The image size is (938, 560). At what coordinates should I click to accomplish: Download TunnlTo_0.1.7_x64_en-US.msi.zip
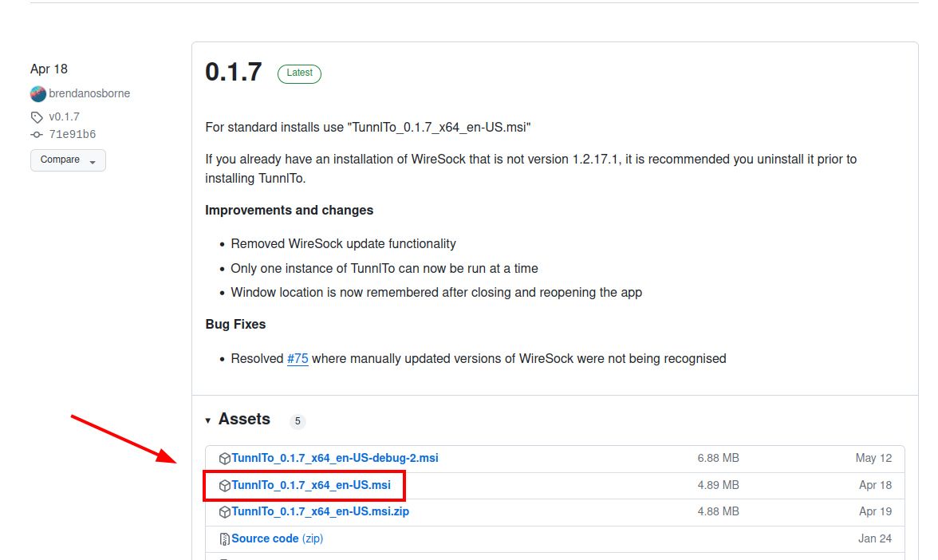tap(321, 512)
